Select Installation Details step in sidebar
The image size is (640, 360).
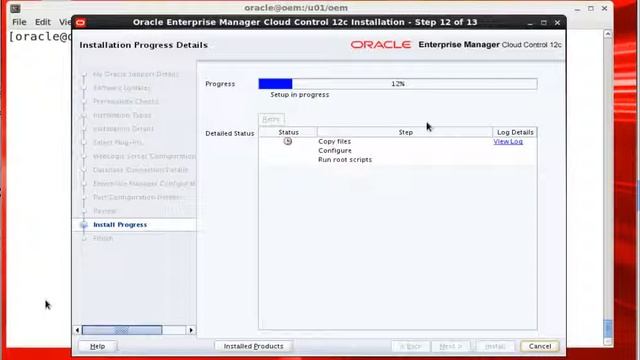[x=123, y=129]
